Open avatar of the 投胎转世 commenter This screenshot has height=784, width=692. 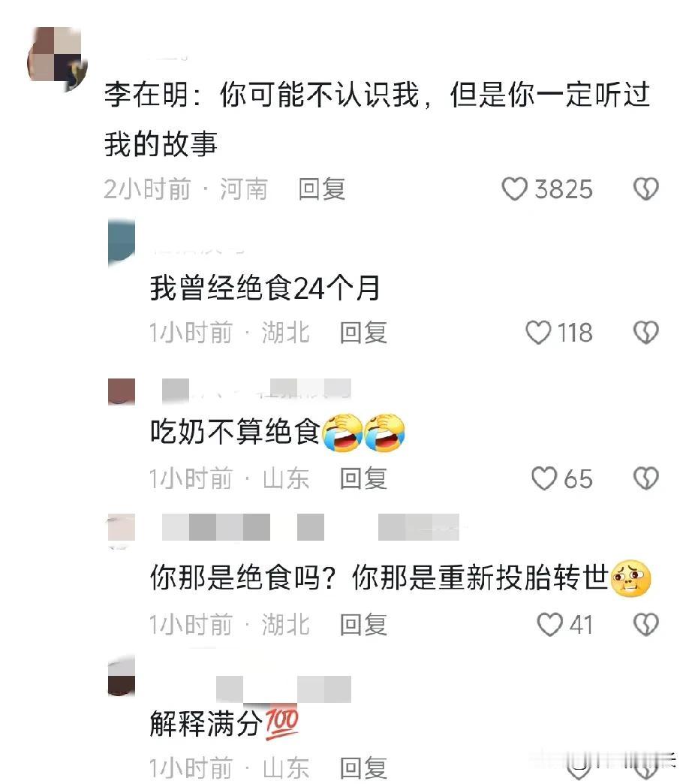pos(122,529)
